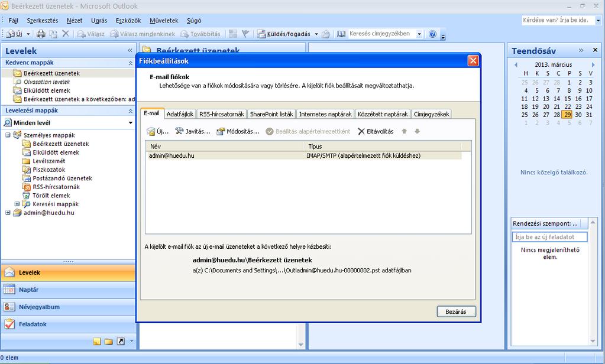Switch to Adatfájlok tab
Screen dimensions: 605x364
[180, 114]
